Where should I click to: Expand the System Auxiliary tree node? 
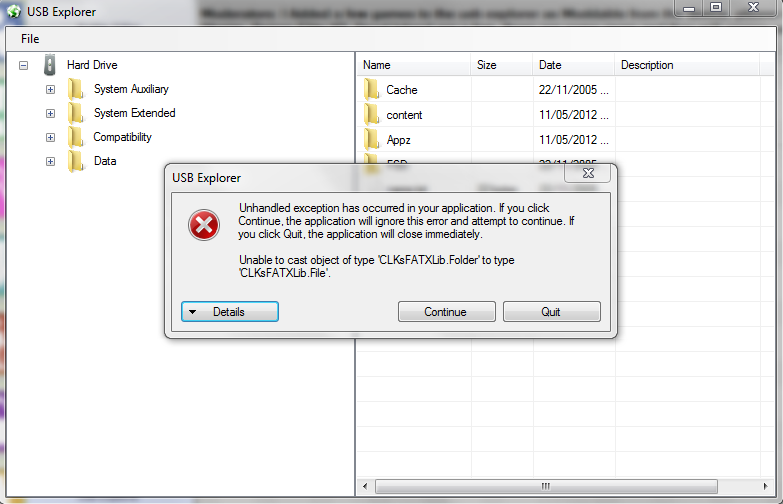point(50,89)
